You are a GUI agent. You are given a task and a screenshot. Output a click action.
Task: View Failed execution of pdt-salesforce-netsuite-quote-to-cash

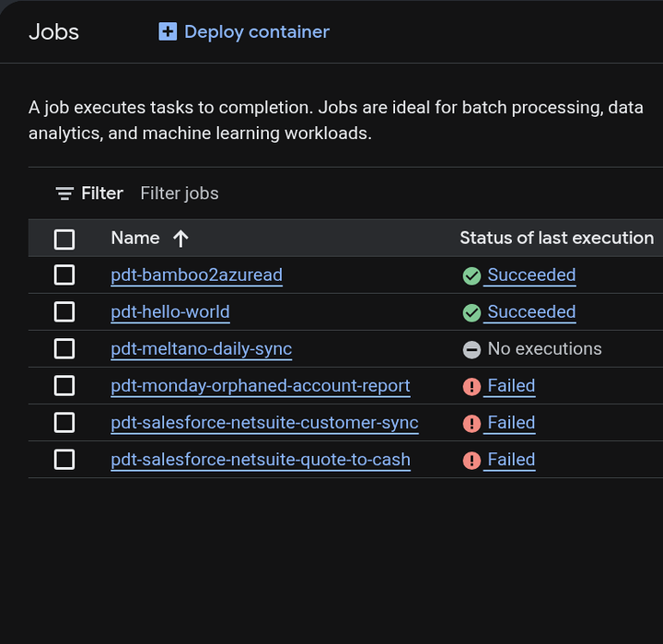[511, 460]
